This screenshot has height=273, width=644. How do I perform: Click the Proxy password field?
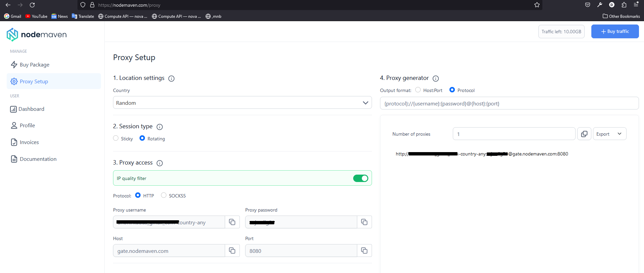click(301, 222)
